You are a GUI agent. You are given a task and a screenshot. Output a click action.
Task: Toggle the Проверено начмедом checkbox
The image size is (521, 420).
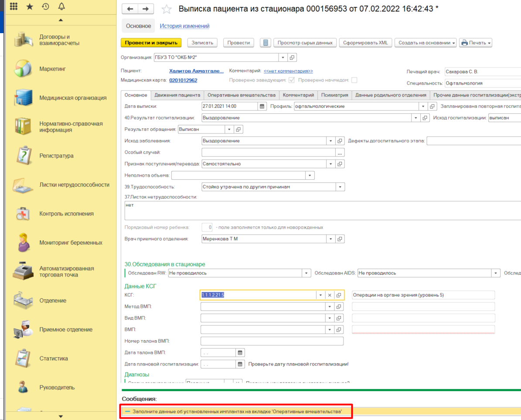tap(354, 80)
